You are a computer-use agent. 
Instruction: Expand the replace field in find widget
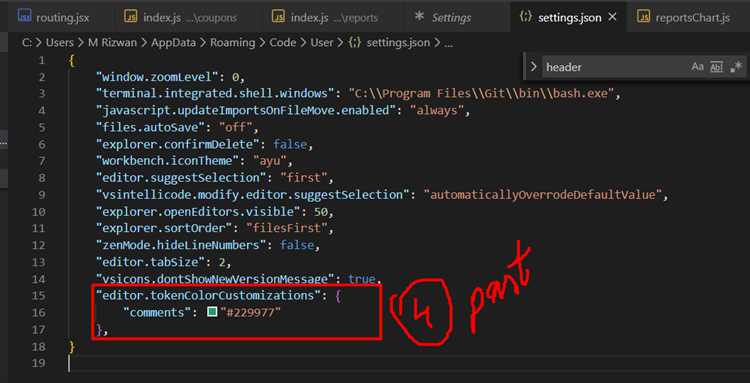click(x=534, y=67)
